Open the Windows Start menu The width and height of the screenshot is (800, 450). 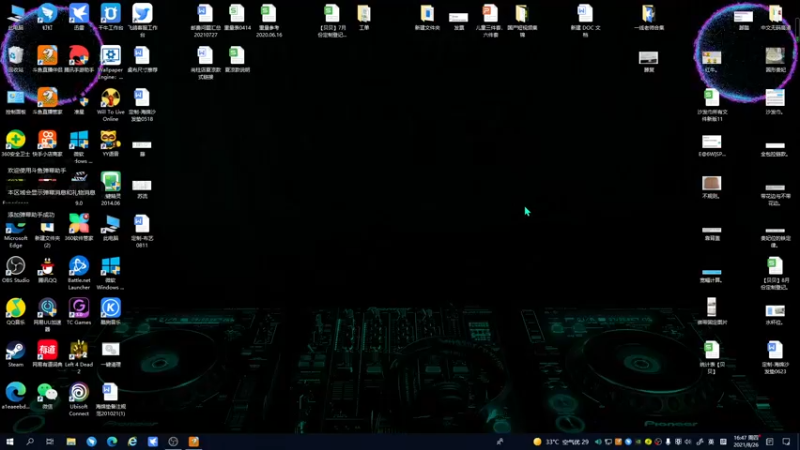(x=10, y=442)
